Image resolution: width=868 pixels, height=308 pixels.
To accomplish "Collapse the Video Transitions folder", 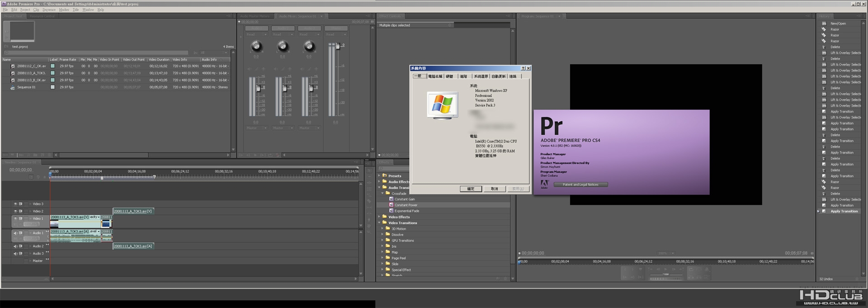I will (x=379, y=223).
